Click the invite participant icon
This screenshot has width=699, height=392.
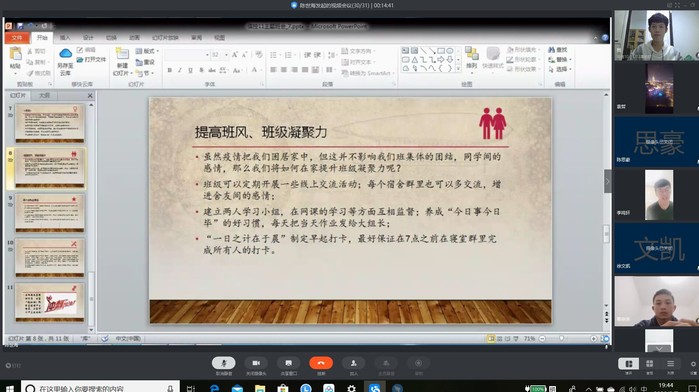(x=354, y=363)
